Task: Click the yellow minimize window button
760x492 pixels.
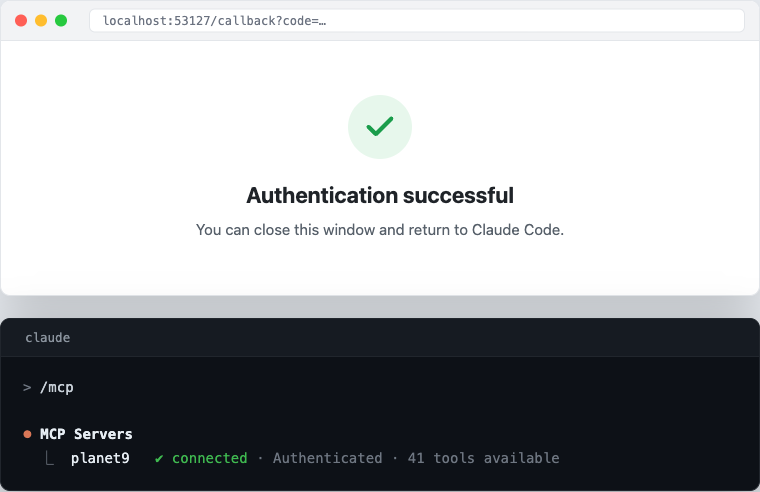Action: pyautogui.click(x=41, y=20)
